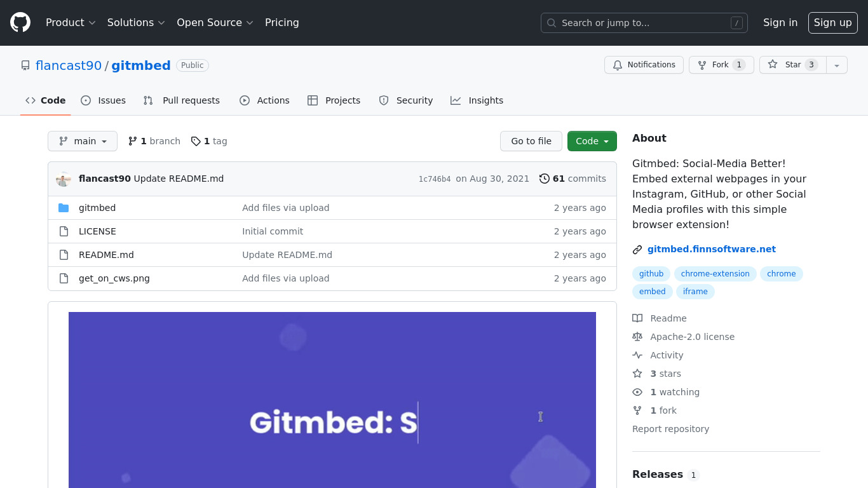Expand the Open Source menu

[215, 23]
